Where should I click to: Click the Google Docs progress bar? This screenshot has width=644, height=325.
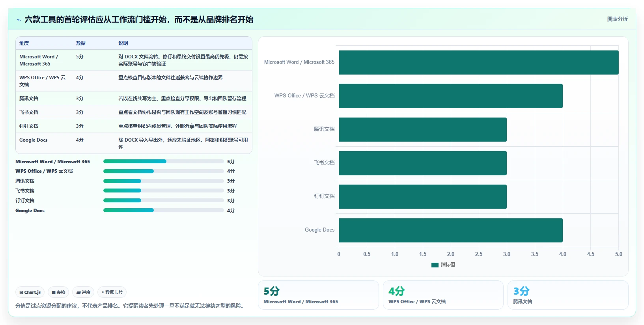point(164,210)
